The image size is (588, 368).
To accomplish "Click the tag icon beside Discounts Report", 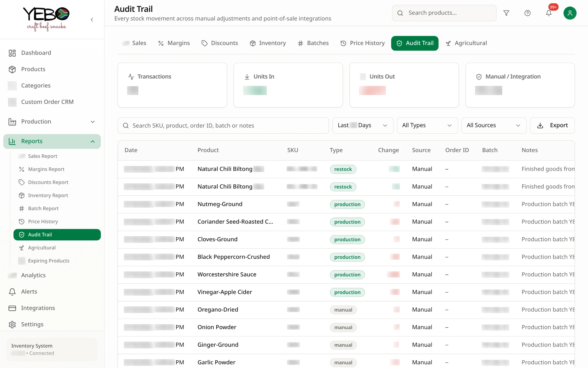I will [x=21, y=182].
